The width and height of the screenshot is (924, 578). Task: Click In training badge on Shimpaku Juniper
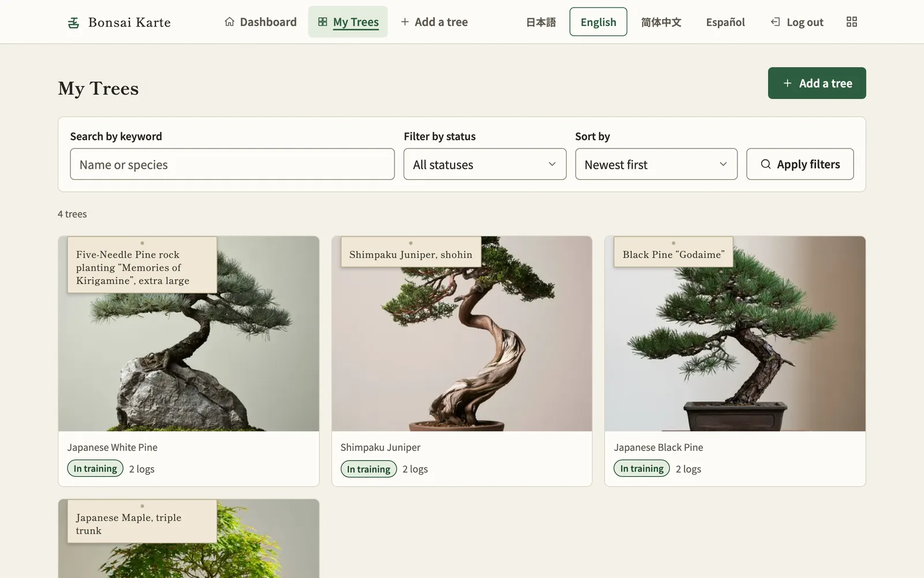click(368, 469)
